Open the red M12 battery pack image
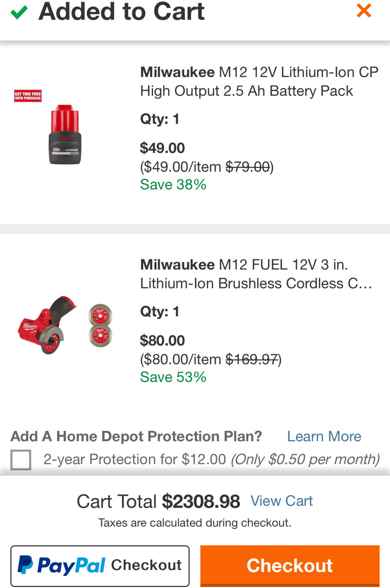Image resolution: width=390 pixels, height=588 pixels. 65,134
